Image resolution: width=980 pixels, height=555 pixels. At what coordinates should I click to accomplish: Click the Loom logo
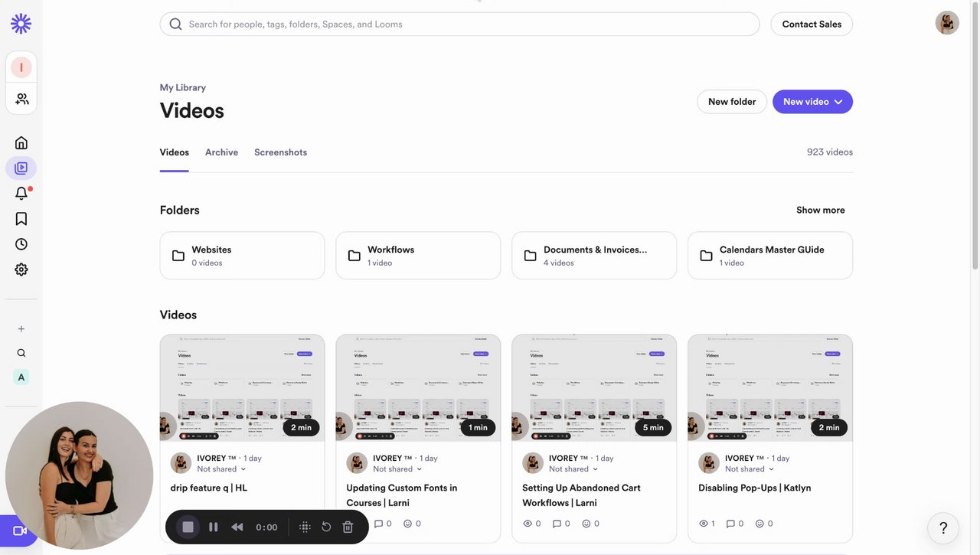(x=21, y=24)
